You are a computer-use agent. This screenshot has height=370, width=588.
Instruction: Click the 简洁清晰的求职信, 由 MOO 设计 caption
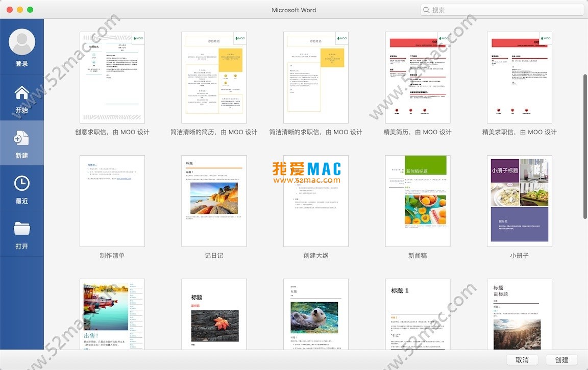[x=316, y=132]
